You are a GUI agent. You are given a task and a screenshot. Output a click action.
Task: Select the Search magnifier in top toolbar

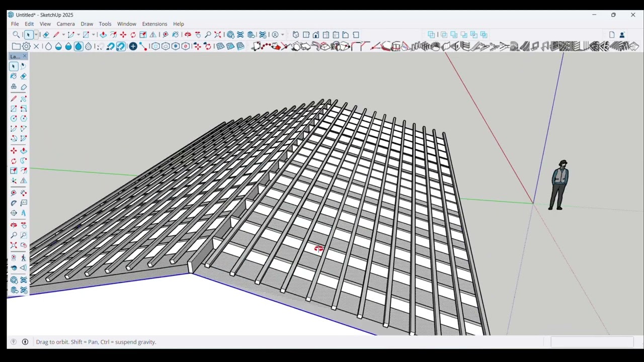16,35
